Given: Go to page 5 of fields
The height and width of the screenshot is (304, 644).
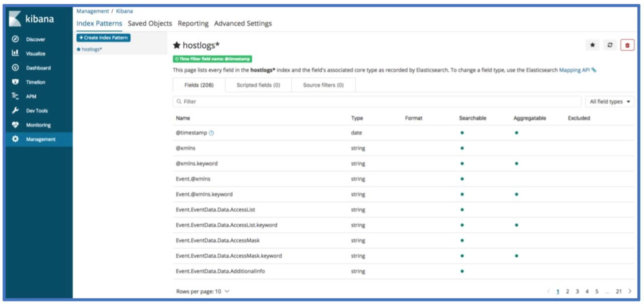Looking at the screenshot, I should (x=597, y=291).
